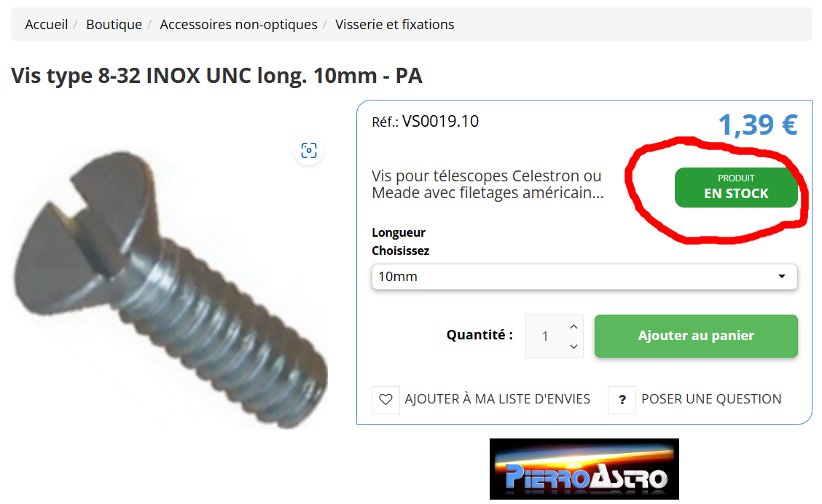Click Ajouter à ma liste d'envies

pos(498,399)
